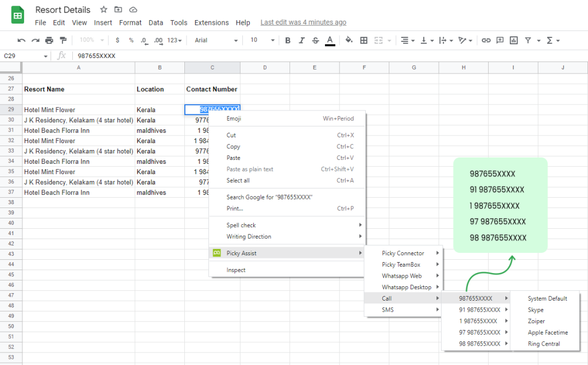The height and width of the screenshot is (365, 588).
Task: Open the Google Sheets home icon
Action: 18,16
